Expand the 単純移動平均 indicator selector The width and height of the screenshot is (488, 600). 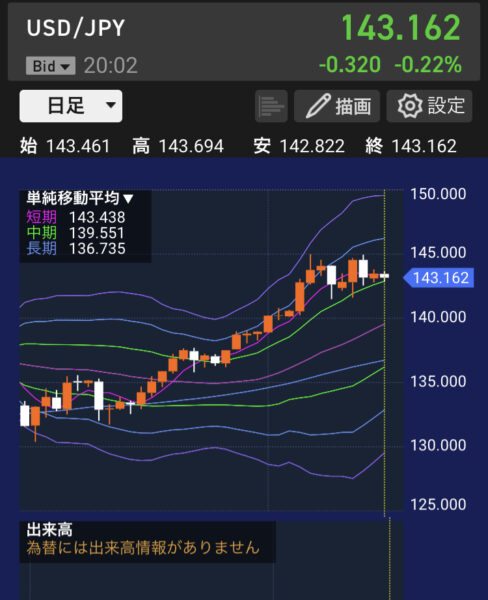pos(80,198)
